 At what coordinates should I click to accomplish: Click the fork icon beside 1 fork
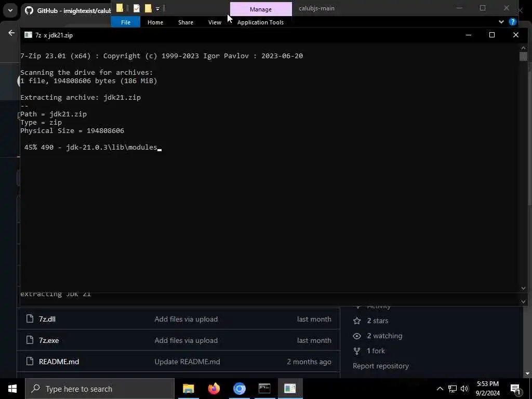[x=357, y=351]
